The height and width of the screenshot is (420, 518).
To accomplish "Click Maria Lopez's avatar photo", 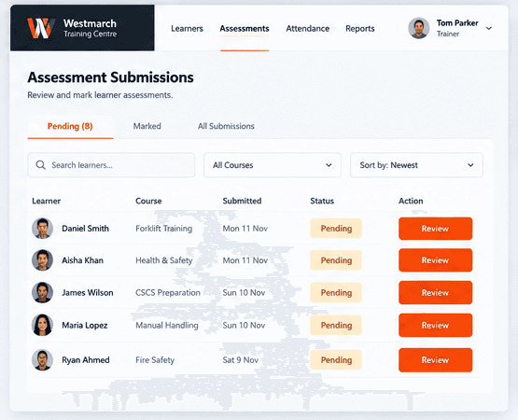I will click(x=42, y=325).
